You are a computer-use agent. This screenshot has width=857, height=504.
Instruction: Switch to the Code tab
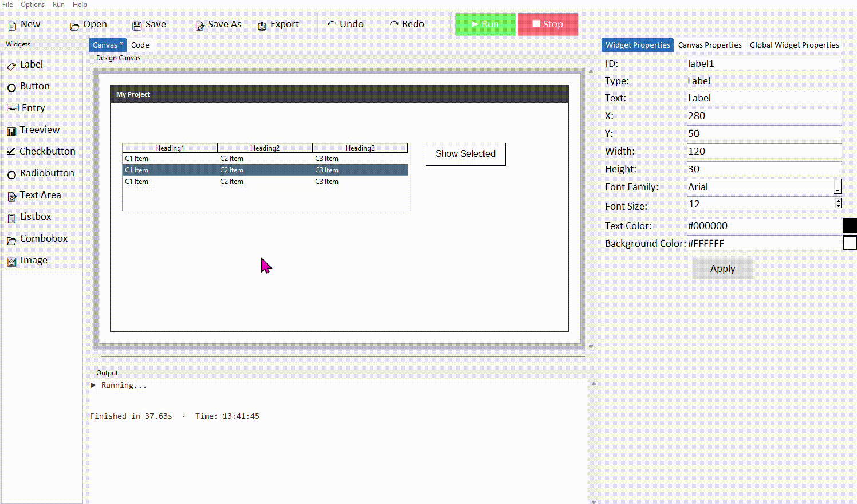click(140, 44)
